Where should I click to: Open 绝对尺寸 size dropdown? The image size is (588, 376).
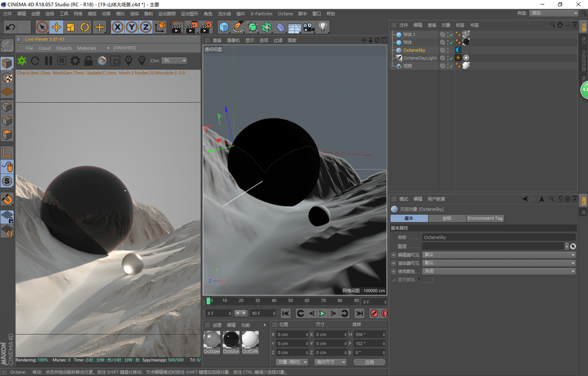[x=330, y=362]
